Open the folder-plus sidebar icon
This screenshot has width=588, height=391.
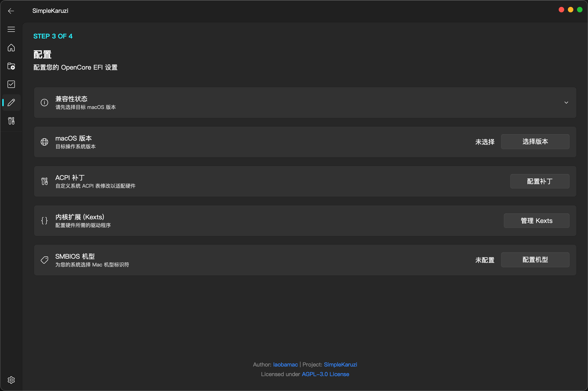pos(11,66)
